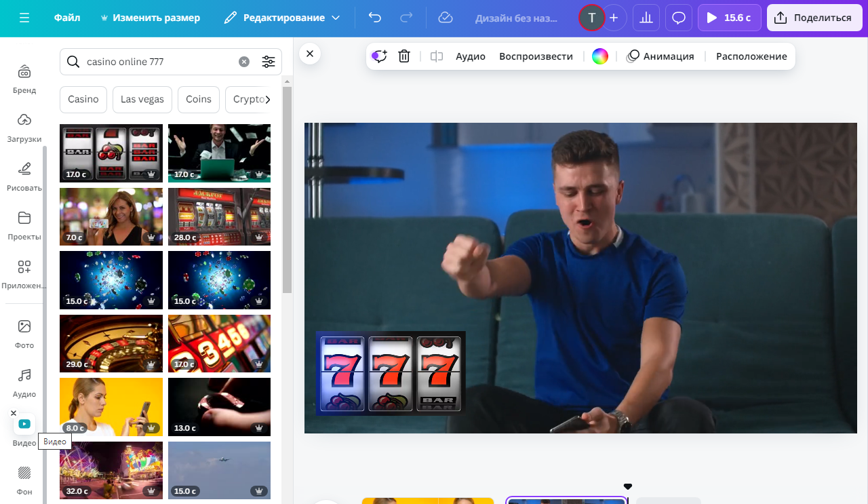Click Воспроизвести in the toolbar
868x504 pixels.
[536, 56]
